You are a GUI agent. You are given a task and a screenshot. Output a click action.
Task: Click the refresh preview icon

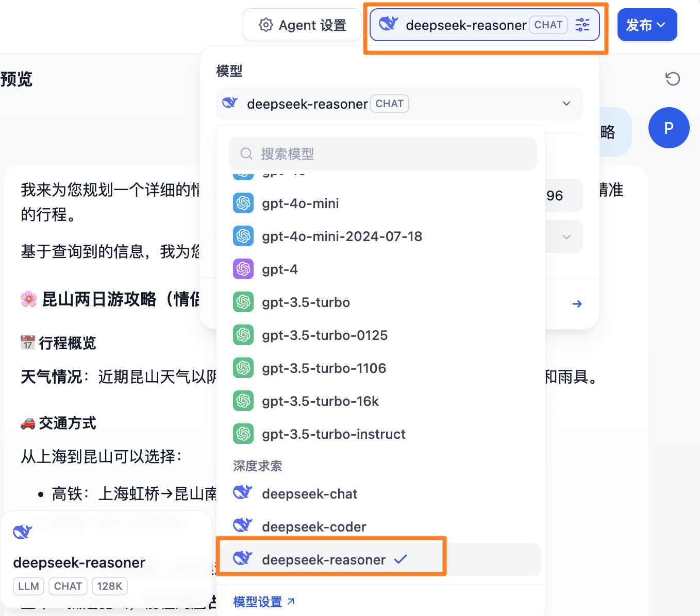(x=673, y=79)
